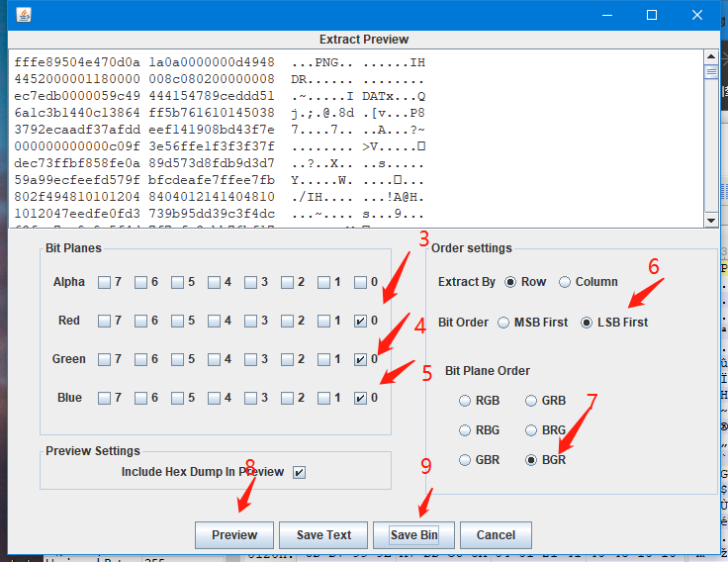Enable Red bit plane 2

coord(288,321)
